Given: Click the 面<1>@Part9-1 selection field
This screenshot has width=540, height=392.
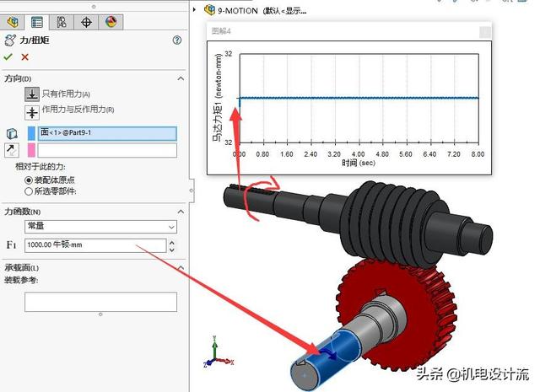Looking at the screenshot, I should pyautogui.click(x=107, y=133).
